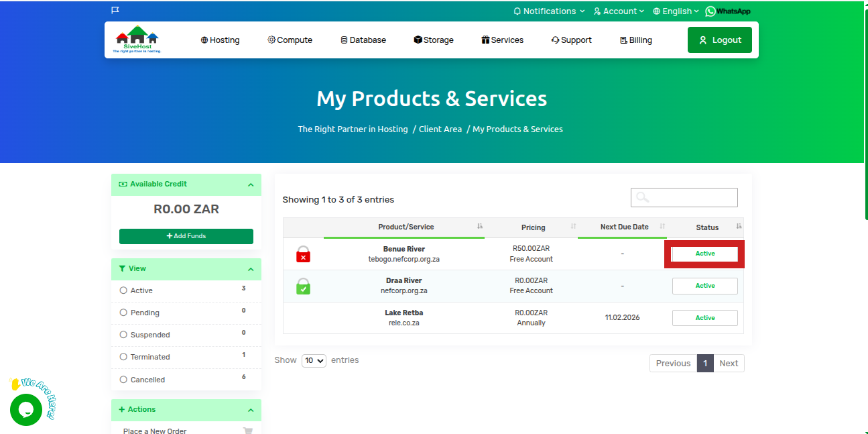Click the SiveHost logo

pyautogui.click(x=137, y=40)
